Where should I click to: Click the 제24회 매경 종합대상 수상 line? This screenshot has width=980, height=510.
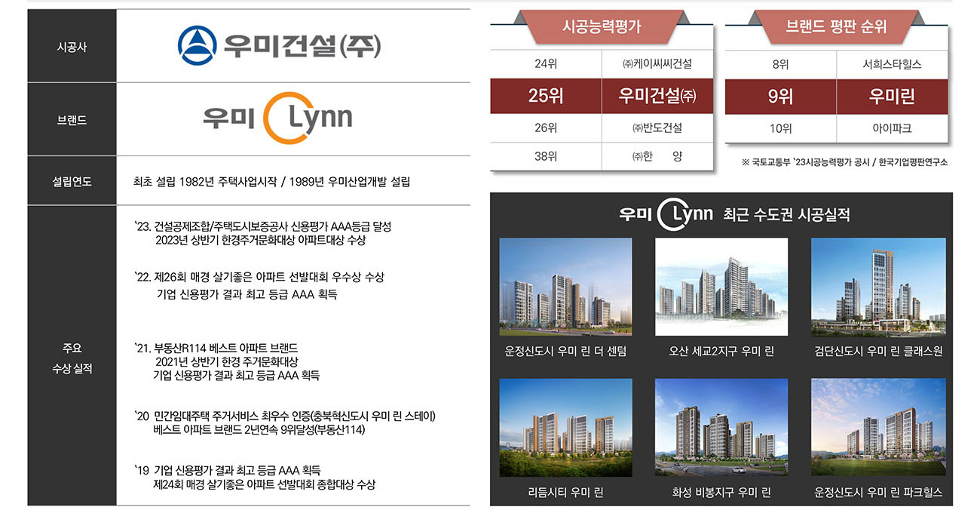264,484
